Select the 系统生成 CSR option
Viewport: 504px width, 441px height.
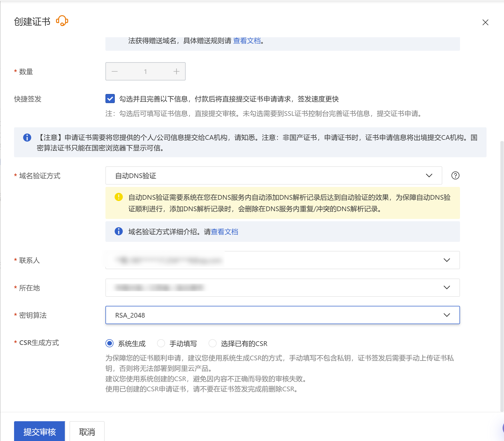(110, 343)
